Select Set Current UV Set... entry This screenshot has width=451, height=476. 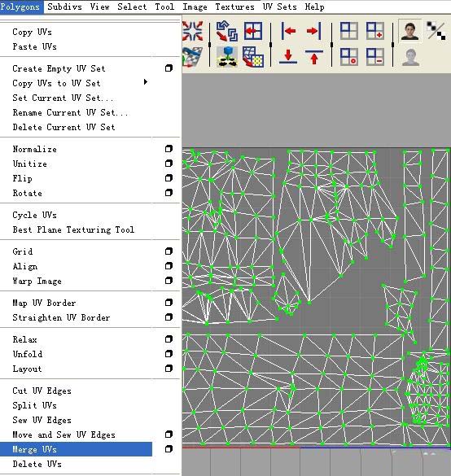pos(63,98)
